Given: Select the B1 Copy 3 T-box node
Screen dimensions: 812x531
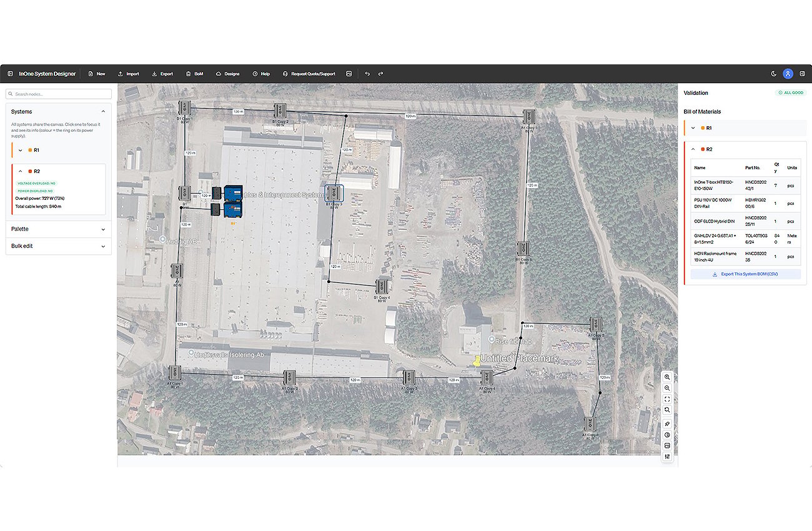Looking at the screenshot, I should [x=334, y=193].
